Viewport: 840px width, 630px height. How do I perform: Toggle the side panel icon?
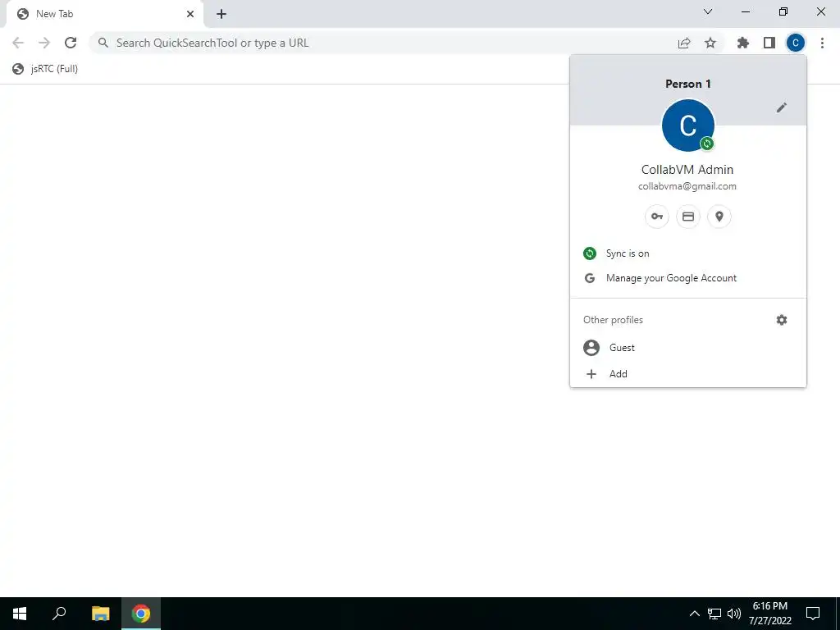(x=769, y=43)
